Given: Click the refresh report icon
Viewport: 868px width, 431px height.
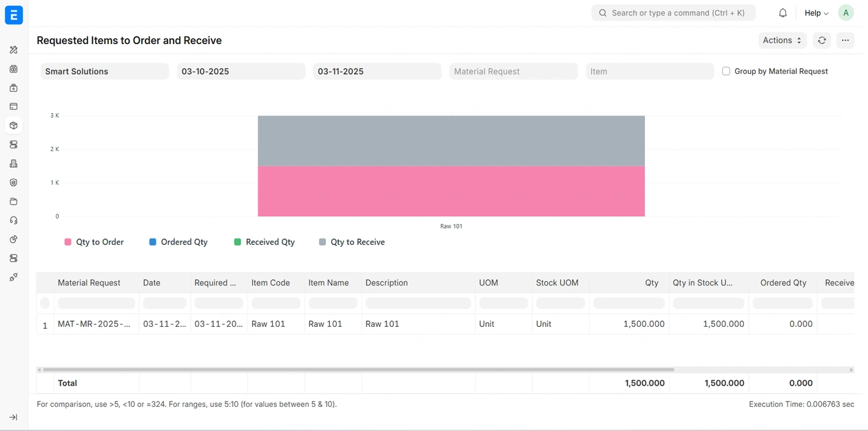Looking at the screenshot, I should click(x=822, y=41).
